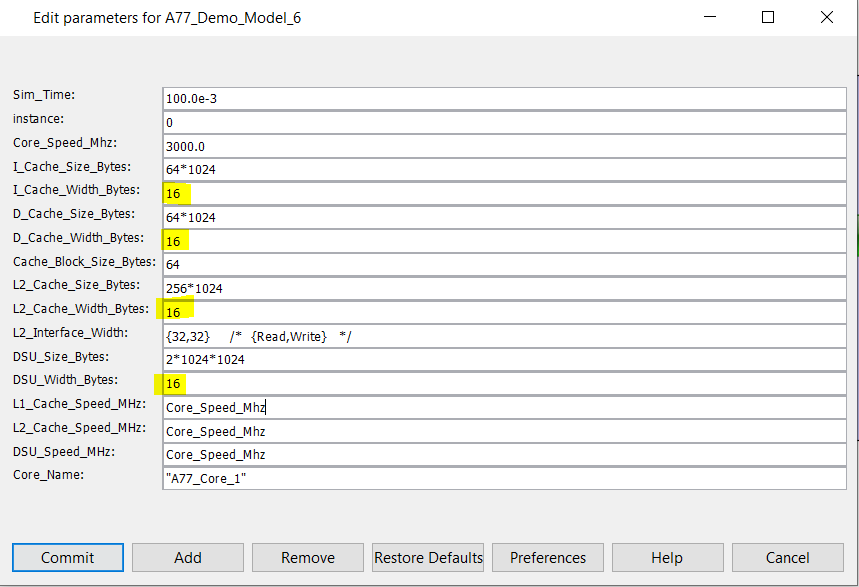Click the Add button
The height and width of the screenshot is (587, 859).
pyautogui.click(x=188, y=557)
